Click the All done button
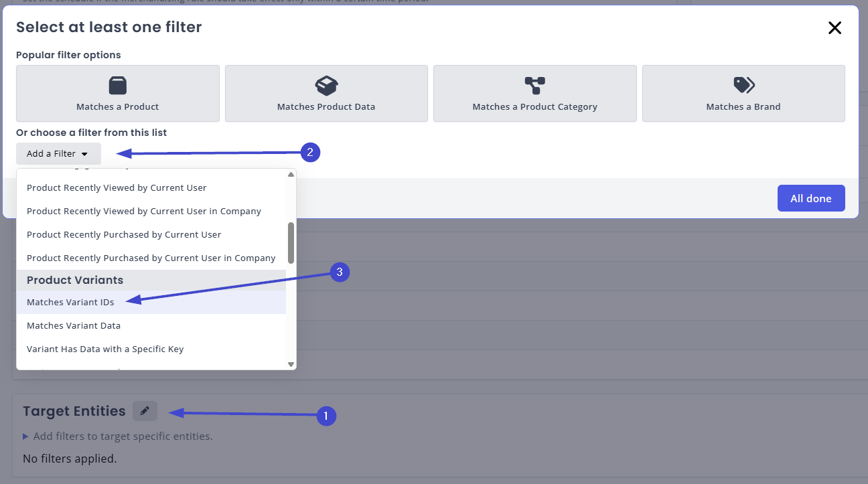The height and width of the screenshot is (484, 868). tap(811, 198)
